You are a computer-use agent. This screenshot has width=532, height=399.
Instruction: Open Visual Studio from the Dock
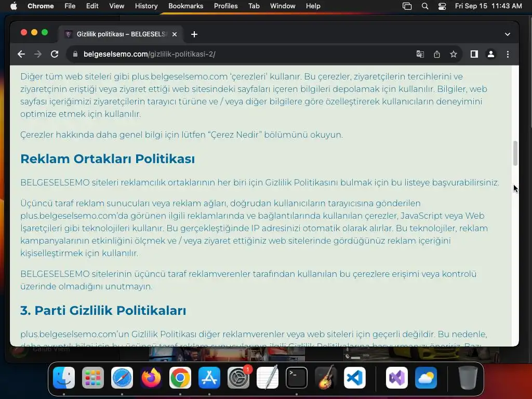pos(396,378)
